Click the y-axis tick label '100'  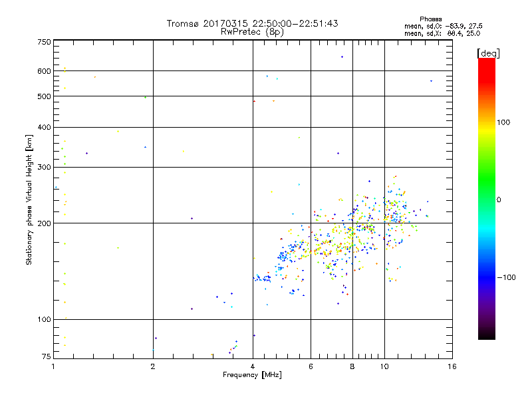point(44,320)
